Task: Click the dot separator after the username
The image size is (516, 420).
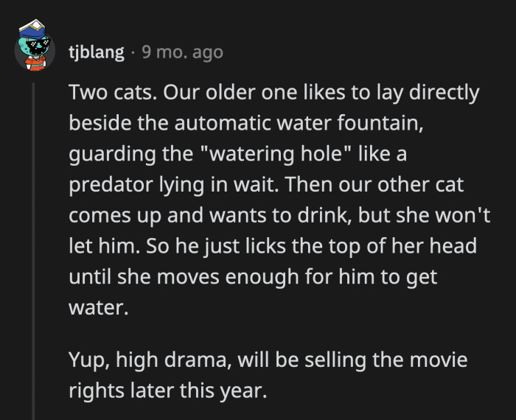Action: 132,53
